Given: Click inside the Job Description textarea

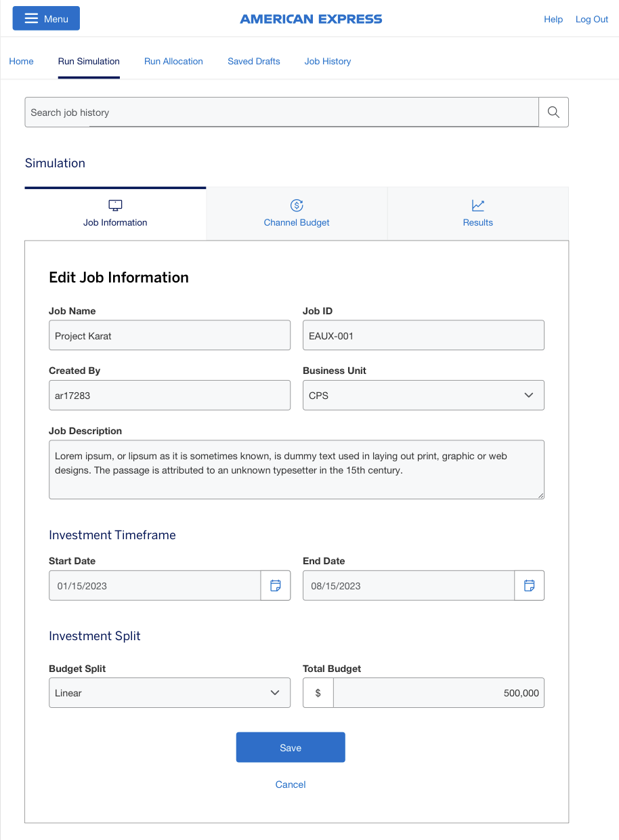Looking at the screenshot, I should tap(297, 469).
